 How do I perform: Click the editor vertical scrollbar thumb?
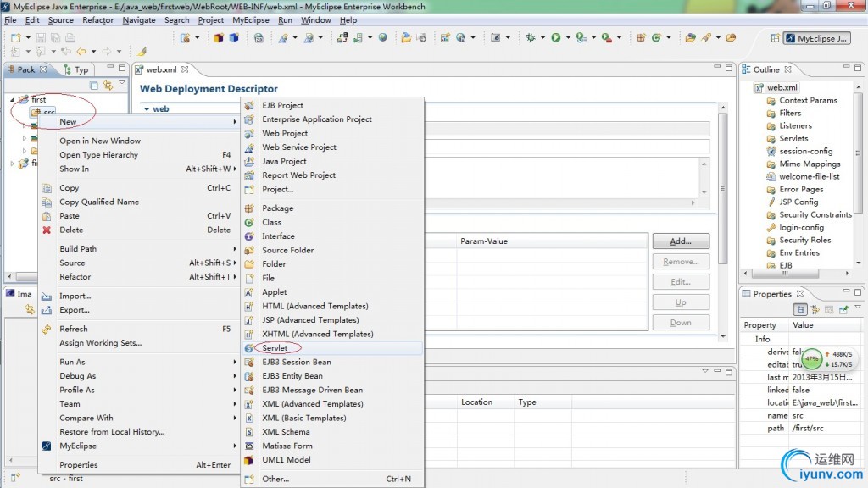tap(722, 188)
